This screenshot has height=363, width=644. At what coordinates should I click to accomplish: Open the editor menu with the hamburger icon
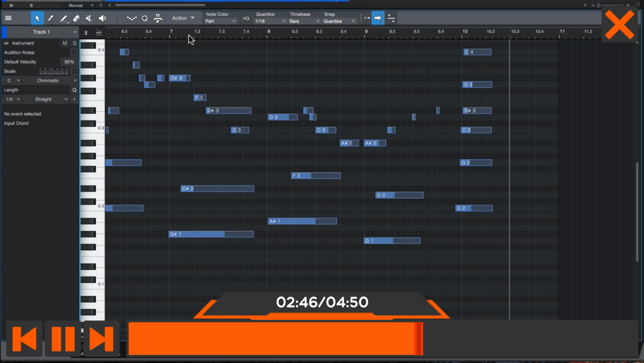(8, 18)
